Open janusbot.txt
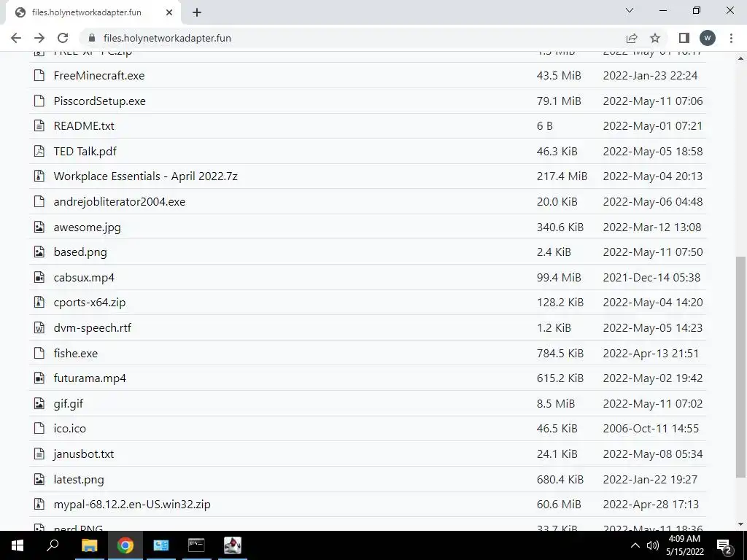The height and width of the screenshot is (560, 747). pos(83,454)
